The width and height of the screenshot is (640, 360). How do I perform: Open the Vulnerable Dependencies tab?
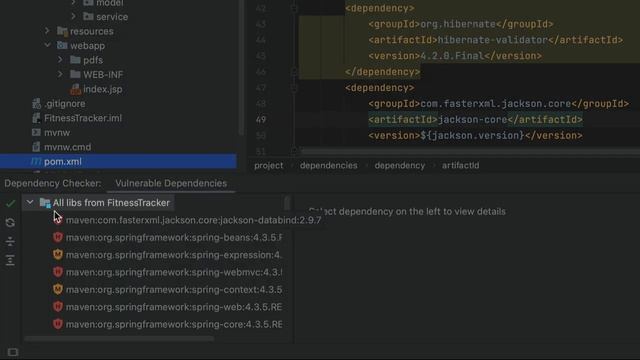click(x=171, y=183)
